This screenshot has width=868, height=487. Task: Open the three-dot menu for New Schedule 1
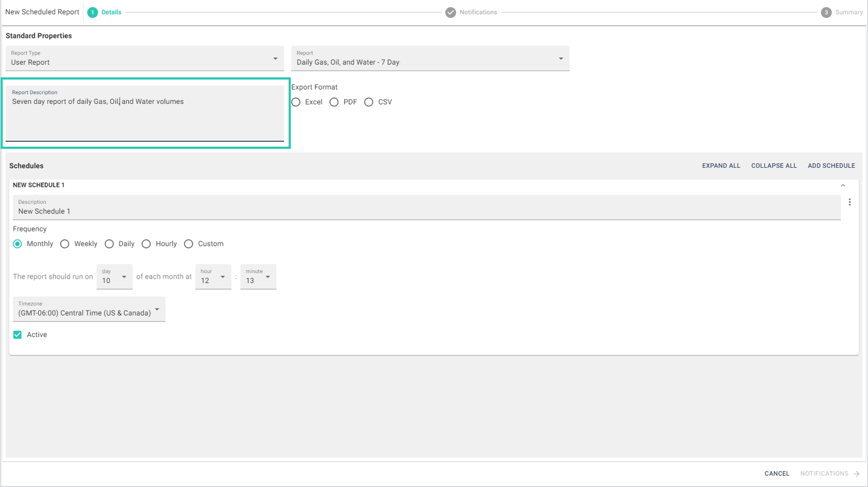coord(850,202)
